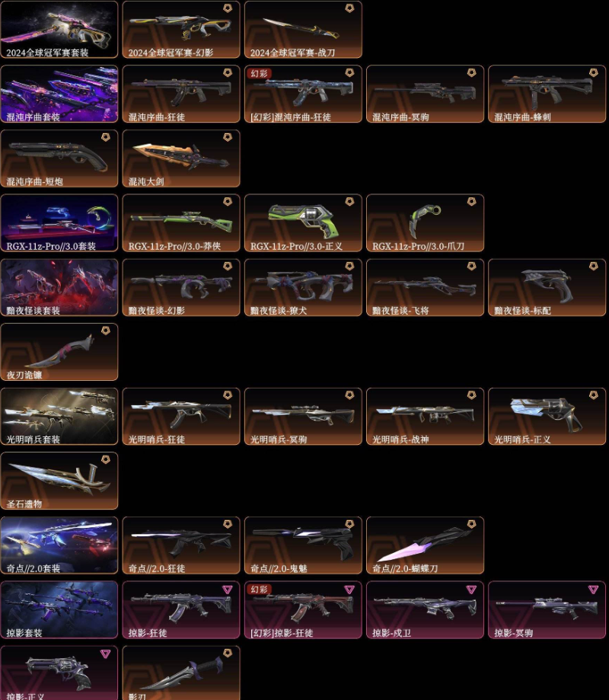Click the red 幻彩 tag on the 混沌序曲 Vandal card

pyautogui.click(x=259, y=74)
